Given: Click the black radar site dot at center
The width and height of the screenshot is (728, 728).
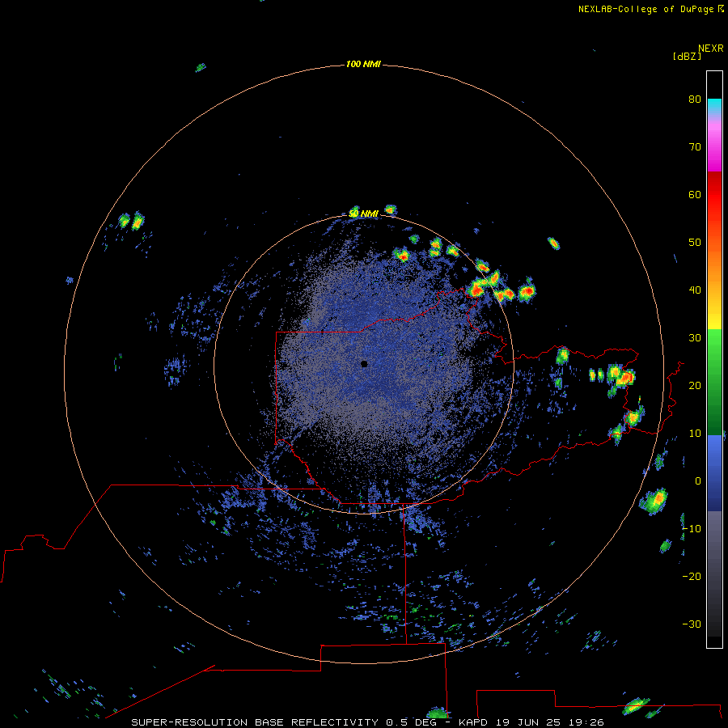Looking at the screenshot, I should 364,364.
